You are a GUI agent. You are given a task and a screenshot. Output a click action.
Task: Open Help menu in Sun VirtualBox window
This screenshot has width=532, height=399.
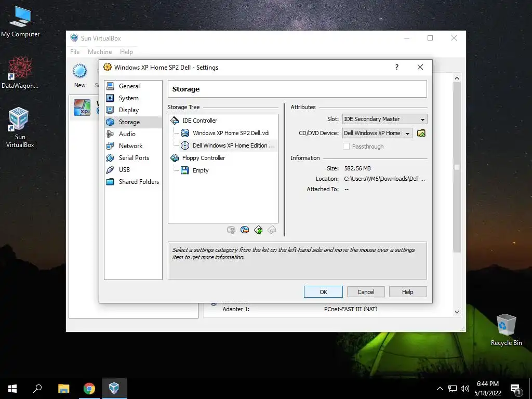[x=126, y=52]
